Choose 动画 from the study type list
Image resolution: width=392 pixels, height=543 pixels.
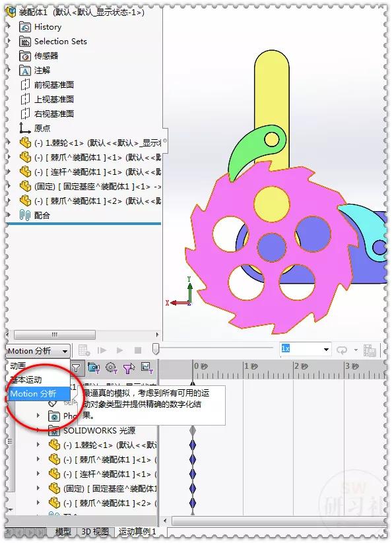point(18,366)
